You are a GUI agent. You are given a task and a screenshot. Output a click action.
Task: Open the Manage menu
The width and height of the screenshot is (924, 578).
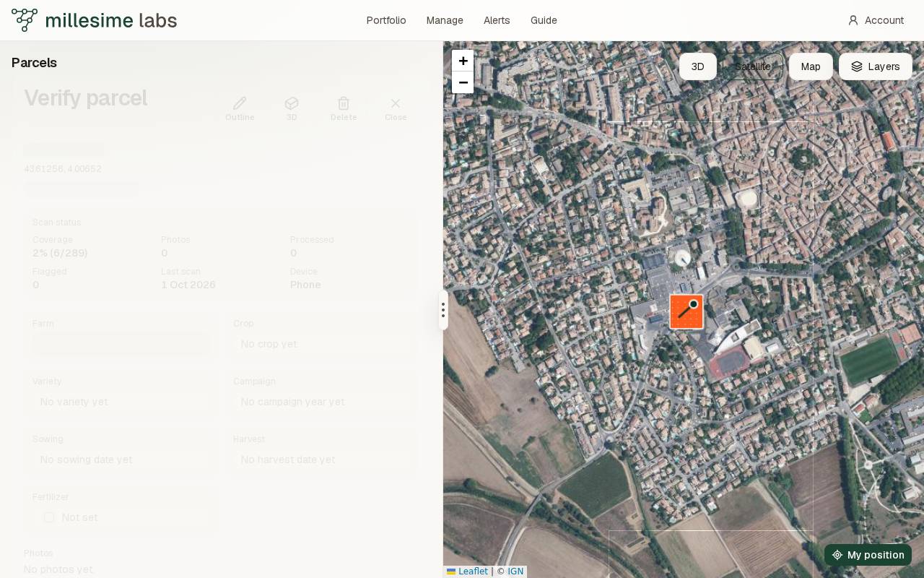(445, 20)
